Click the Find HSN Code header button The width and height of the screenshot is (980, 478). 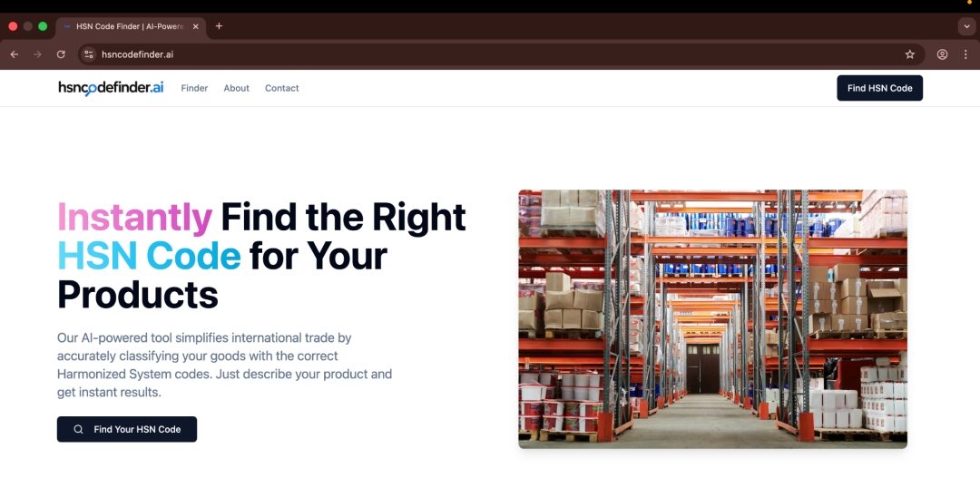(879, 88)
